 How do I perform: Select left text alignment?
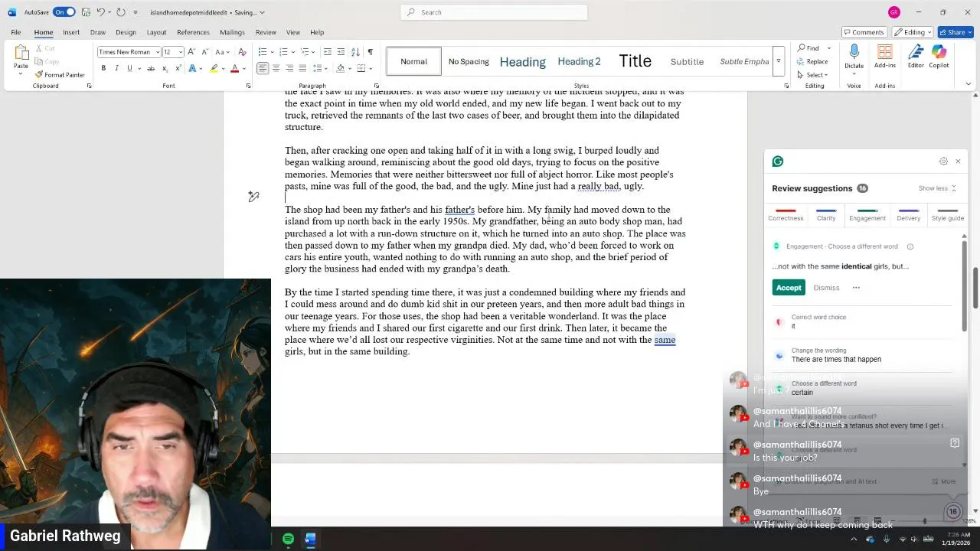263,68
